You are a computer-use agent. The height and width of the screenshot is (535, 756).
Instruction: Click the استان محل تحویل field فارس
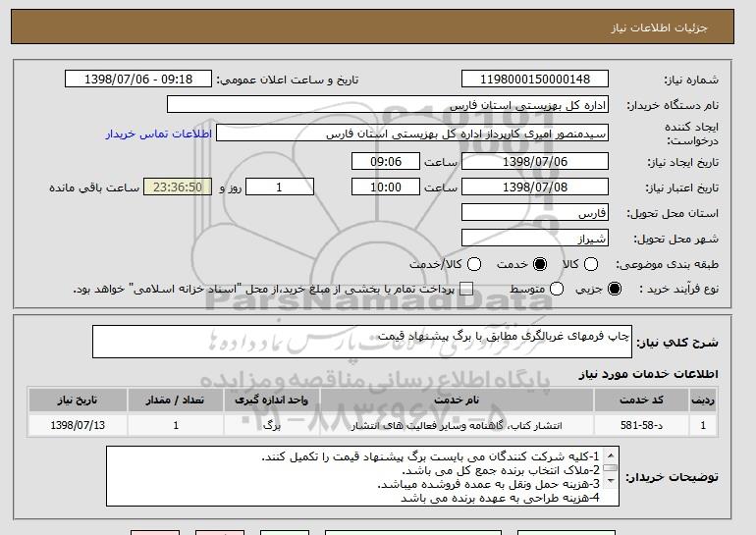pos(535,213)
